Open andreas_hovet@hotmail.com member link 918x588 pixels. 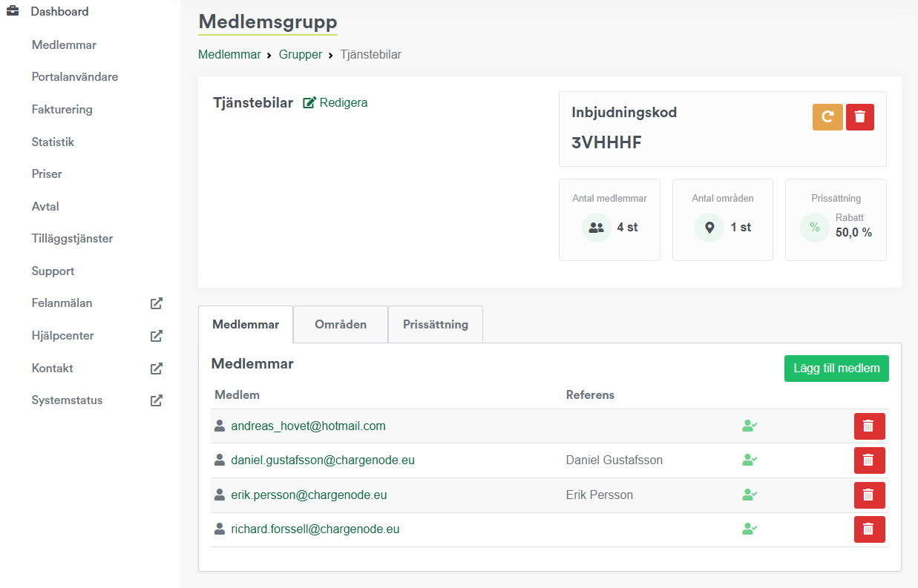(308, 426)
